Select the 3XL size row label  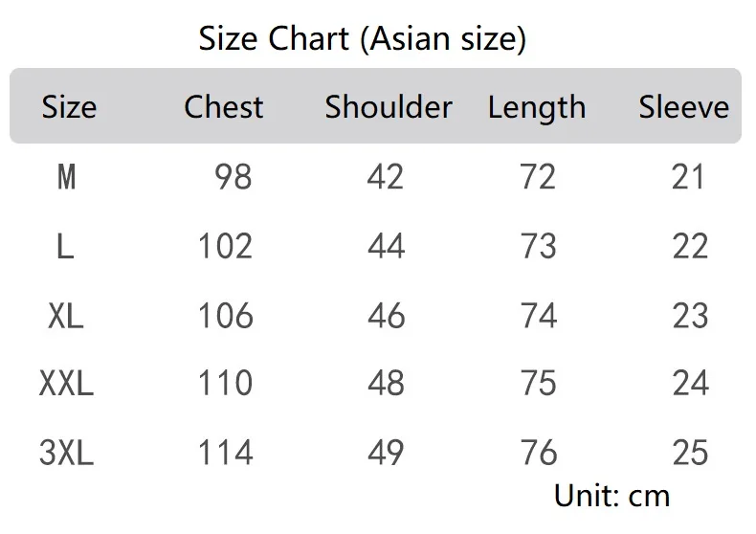click(x=66, y=453)
